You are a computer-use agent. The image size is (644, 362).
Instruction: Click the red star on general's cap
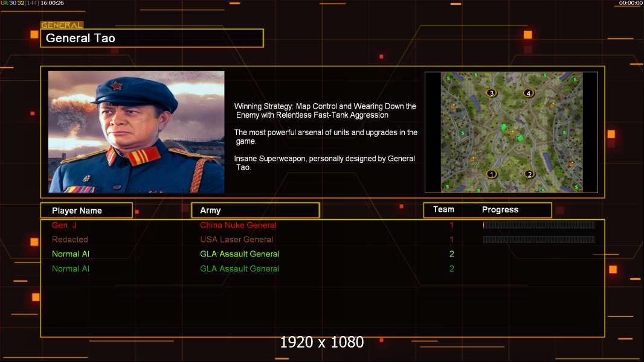point(116,86)
